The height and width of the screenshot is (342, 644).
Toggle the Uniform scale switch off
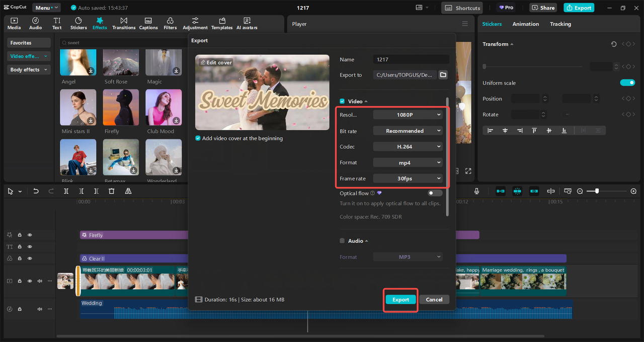click(627, 83)
